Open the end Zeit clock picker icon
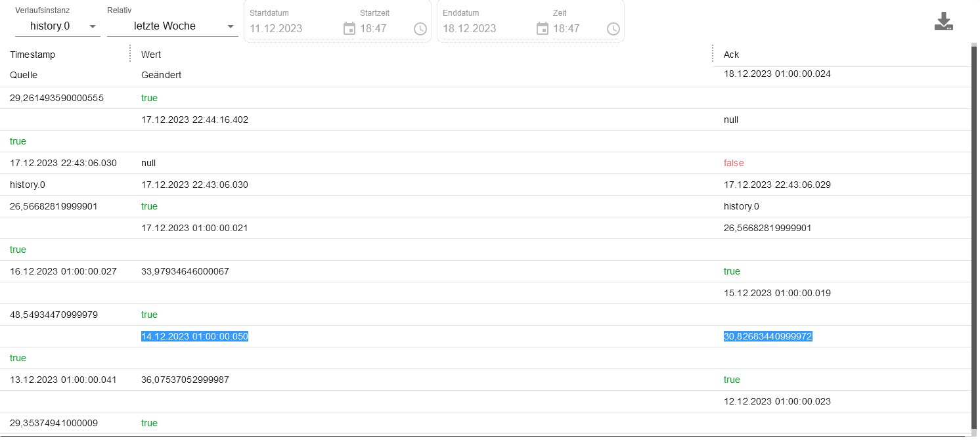 click(613, 28)
